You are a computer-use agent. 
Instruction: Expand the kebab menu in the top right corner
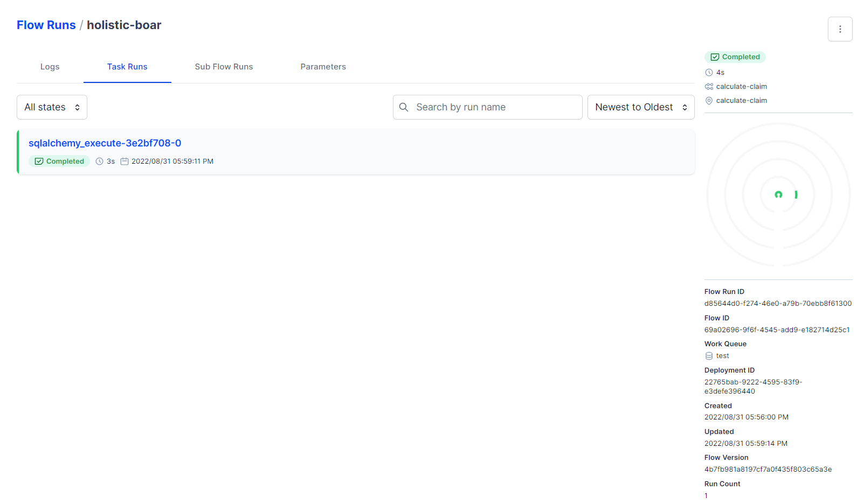[x=840, y=29]
